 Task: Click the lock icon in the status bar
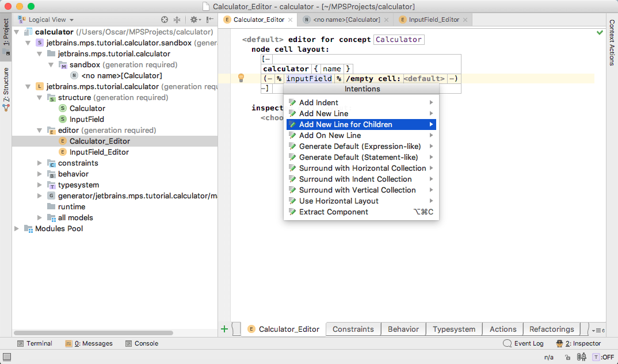pyautogui.click(x=568, y=357)
